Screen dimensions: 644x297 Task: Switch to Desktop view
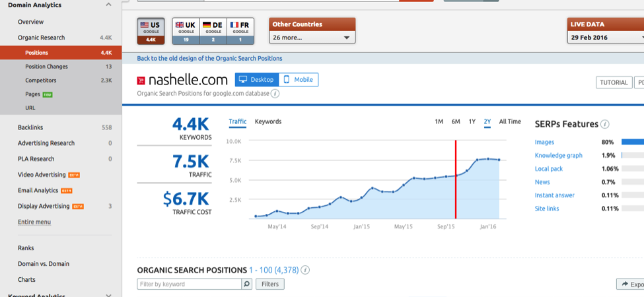pos(257,80)
